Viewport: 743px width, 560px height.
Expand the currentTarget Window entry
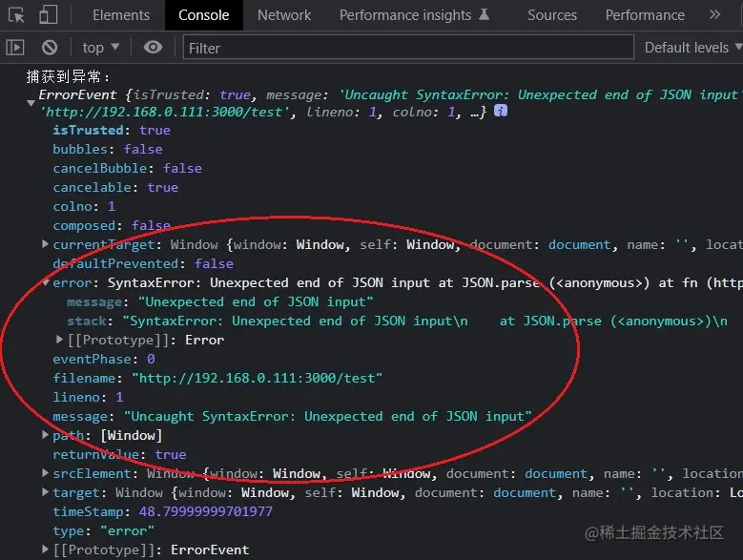(45, 244)
